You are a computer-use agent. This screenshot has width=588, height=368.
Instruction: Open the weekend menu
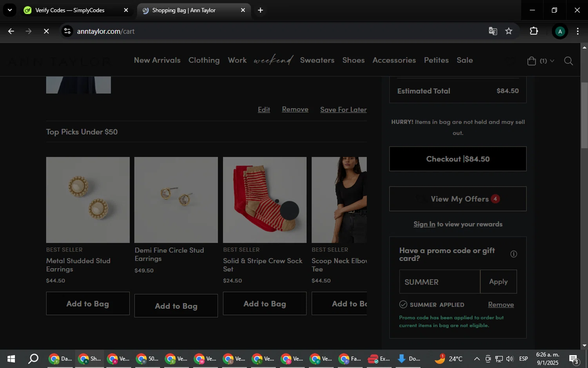point(273,60)
